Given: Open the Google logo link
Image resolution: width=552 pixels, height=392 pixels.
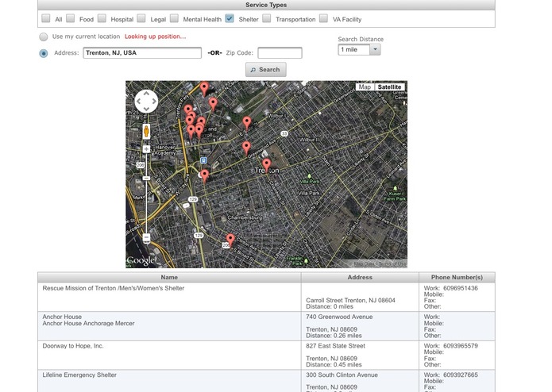Looking at the screenshot, I should 141,260.
